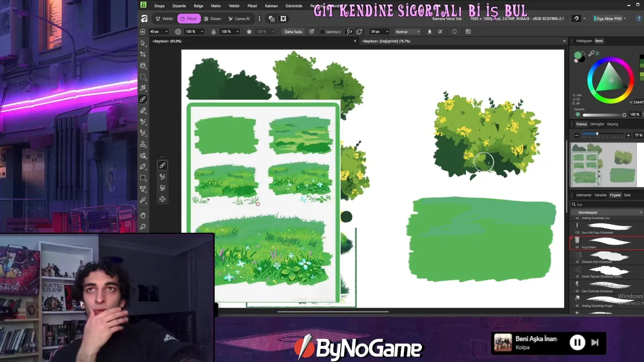Switch to the Piksel studio
The width and height of the screenshot is (644, 362).
point(189,19)
